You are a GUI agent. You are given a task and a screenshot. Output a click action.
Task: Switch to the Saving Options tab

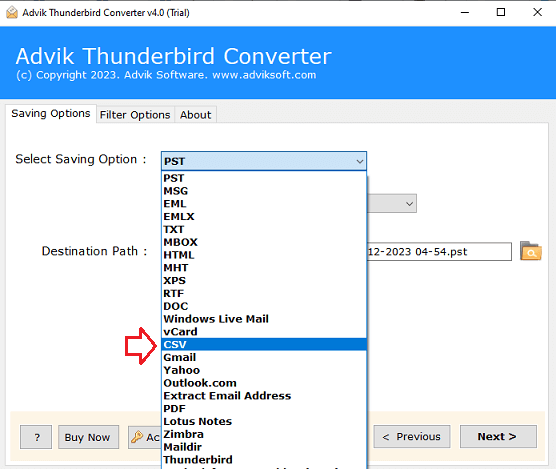(x=51, y=113)
